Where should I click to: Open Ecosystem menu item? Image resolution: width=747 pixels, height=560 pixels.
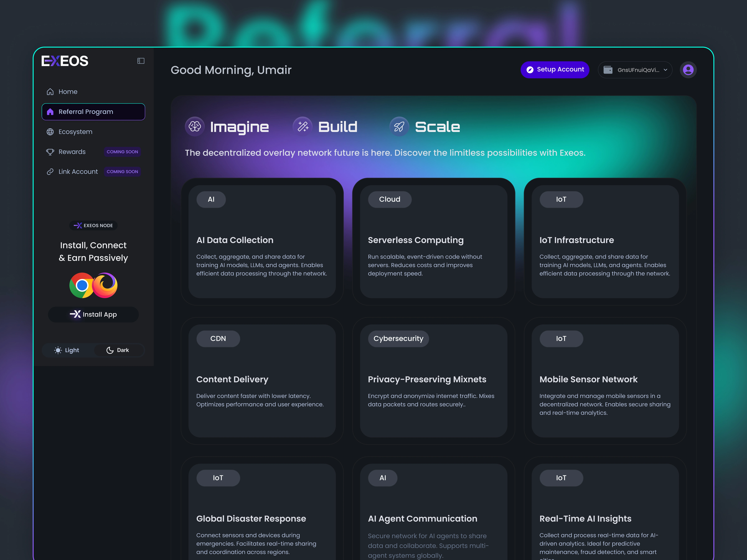click(x=93, y=132)
